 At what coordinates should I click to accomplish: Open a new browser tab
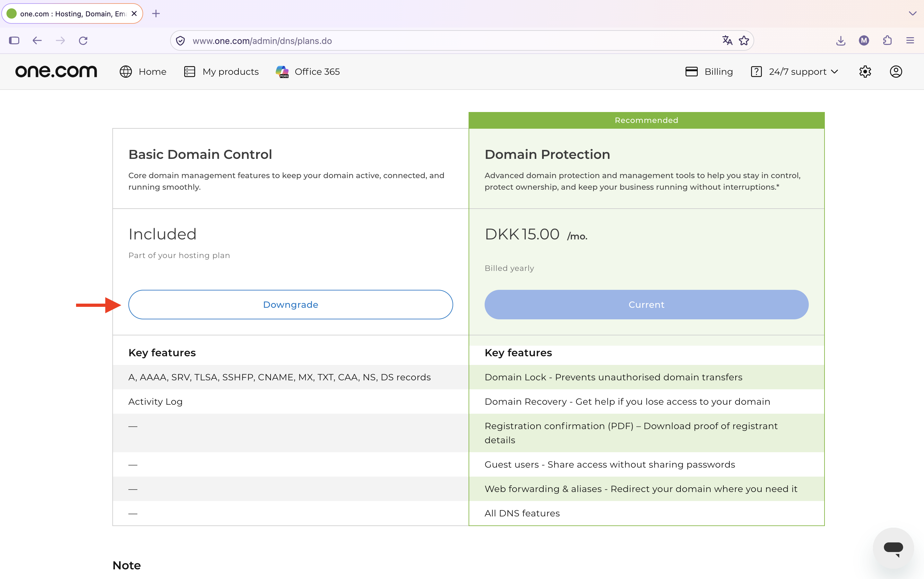coord(156,14)
